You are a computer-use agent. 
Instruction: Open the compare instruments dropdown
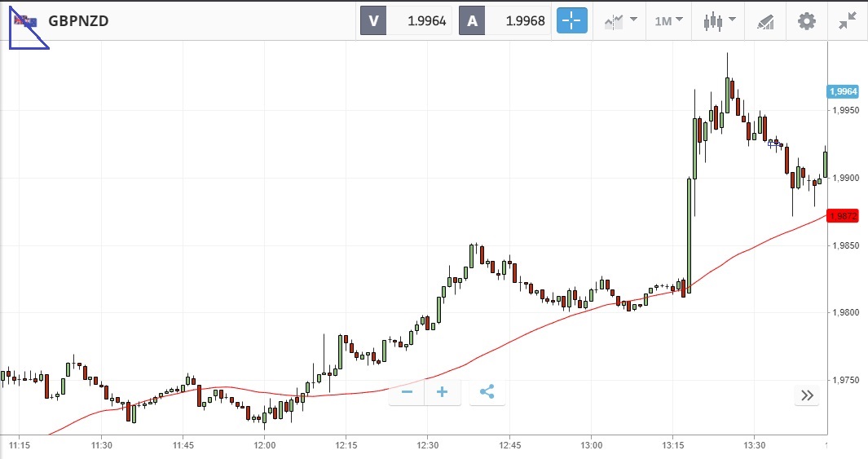pyautogui.click(x=620, y=20)
